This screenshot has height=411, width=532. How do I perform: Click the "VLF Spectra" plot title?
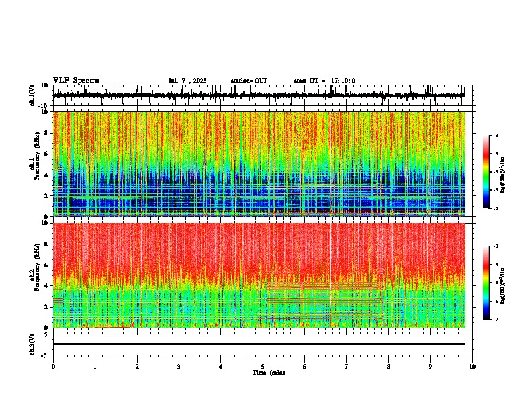coord(76,81)
